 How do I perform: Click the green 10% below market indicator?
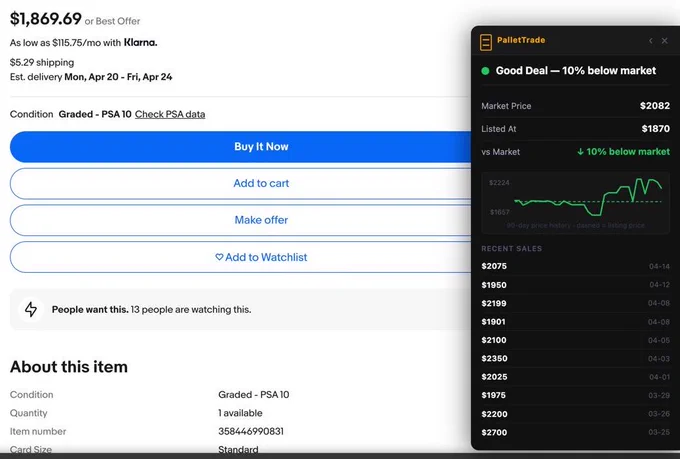pyautogui.click(x=623, y=152)
